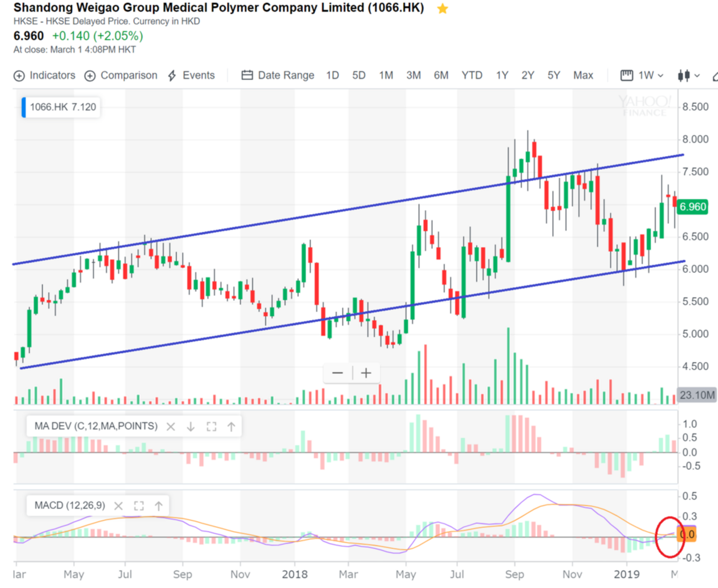Click the Events lightning icon
The image size is (718, 588).
click(x=172, y=76)
